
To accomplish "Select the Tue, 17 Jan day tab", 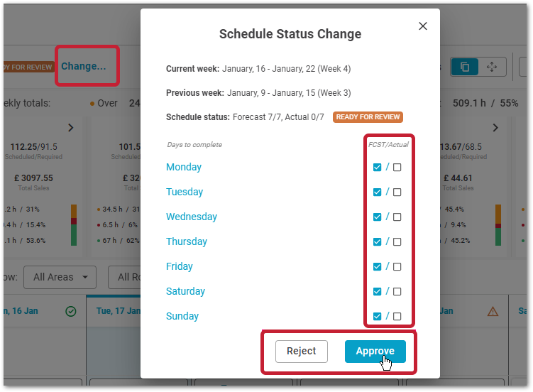I will click(x=114, y=311).
